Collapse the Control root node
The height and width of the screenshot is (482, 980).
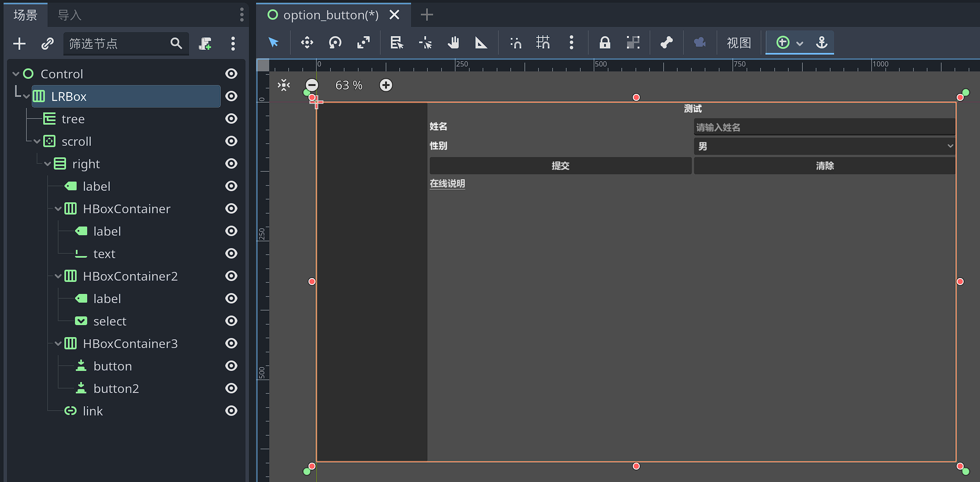(16, 74)
